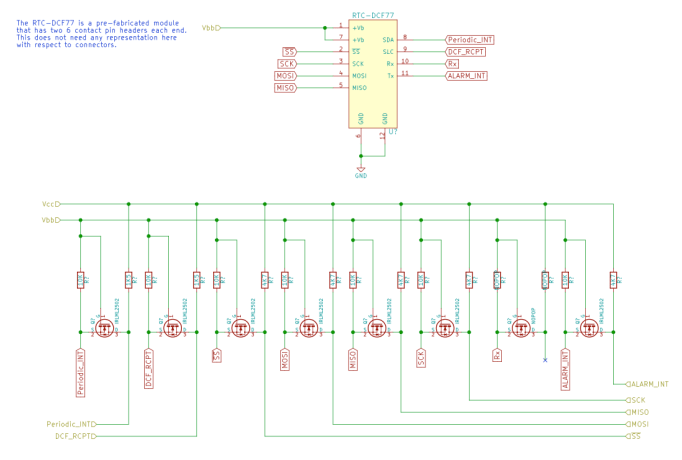Select the Tx pin 11 on RTC-DCF77
The image size is (682, 460).
coord(391,76)
